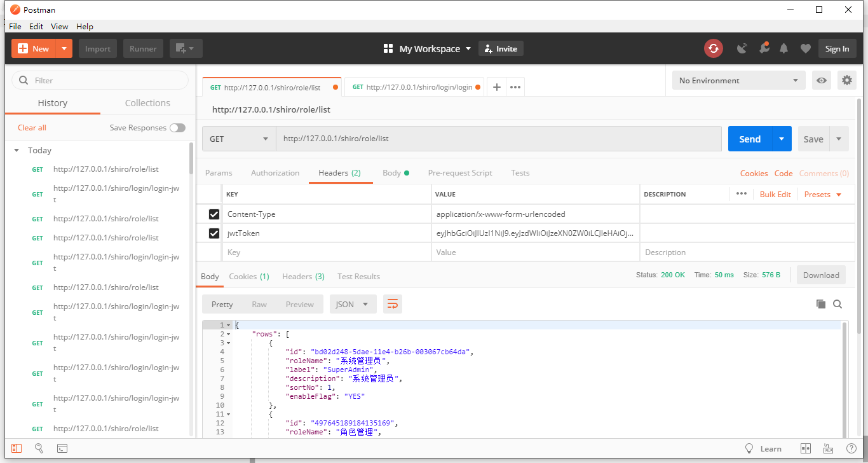Click the workspace grid icon

(x=388, y=48)
